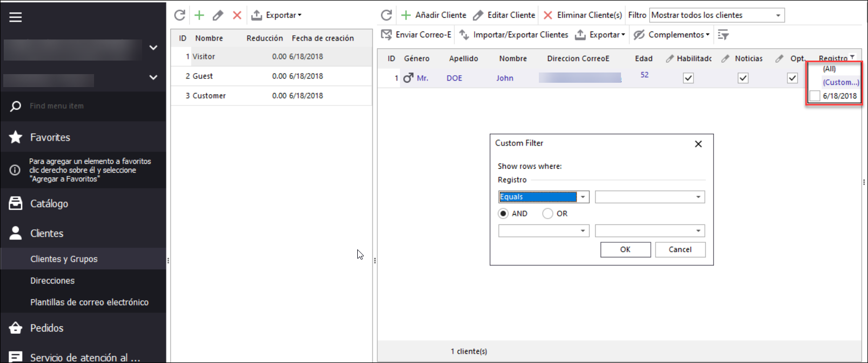The height and width of the screenshot is (363, 868).
Task: Click the John name cell
Action: pos(505,78)
